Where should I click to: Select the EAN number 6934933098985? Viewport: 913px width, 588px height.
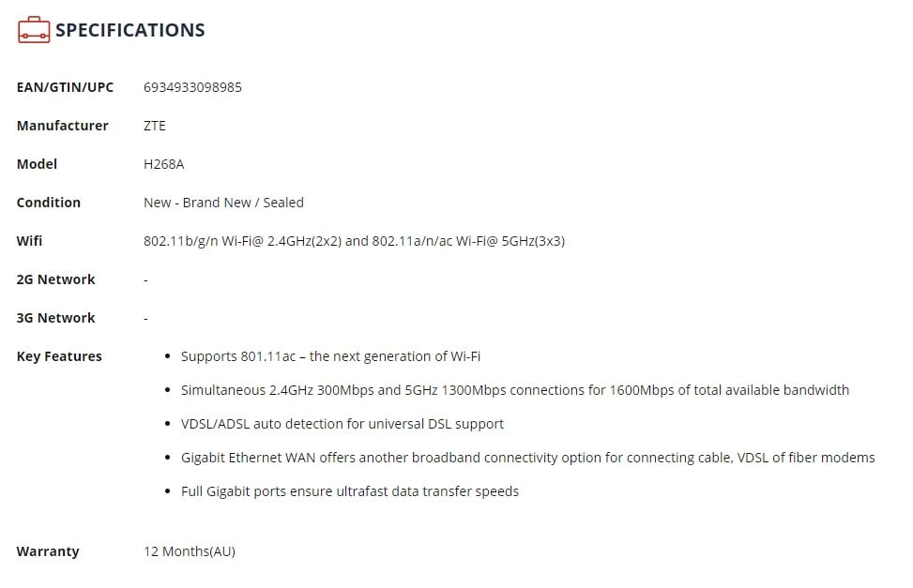[x=192, y=87]
